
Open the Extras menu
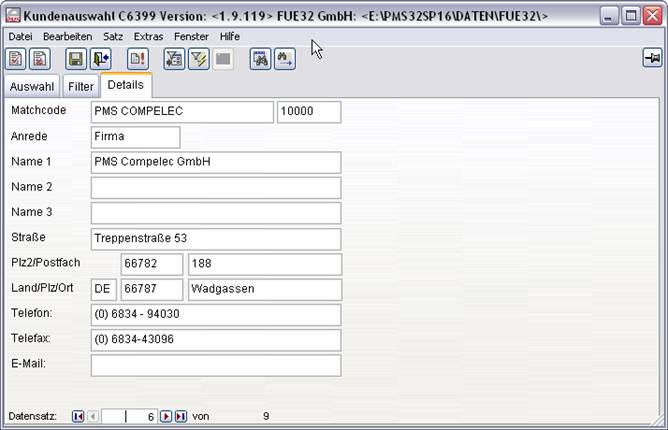(148, 36)
